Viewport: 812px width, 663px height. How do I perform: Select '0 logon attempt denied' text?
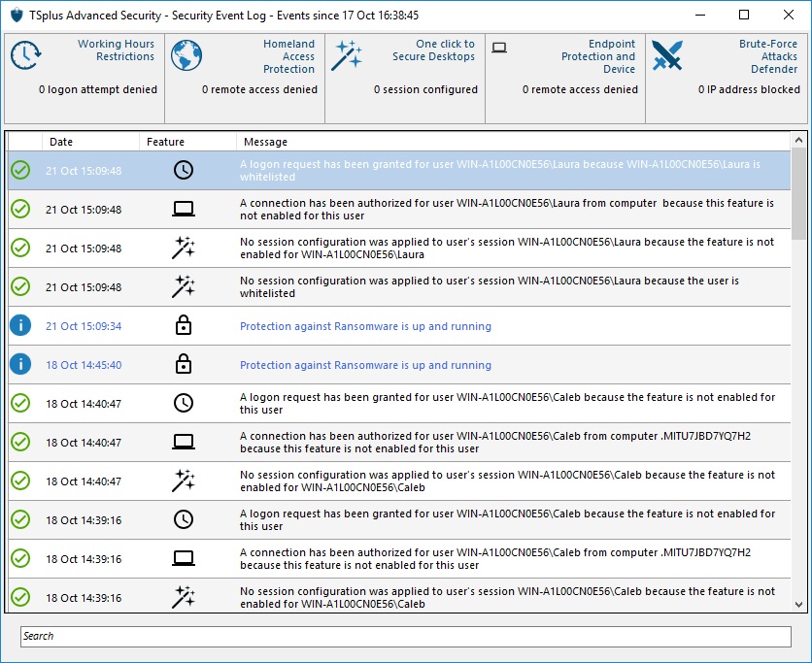tap(98, 89)
